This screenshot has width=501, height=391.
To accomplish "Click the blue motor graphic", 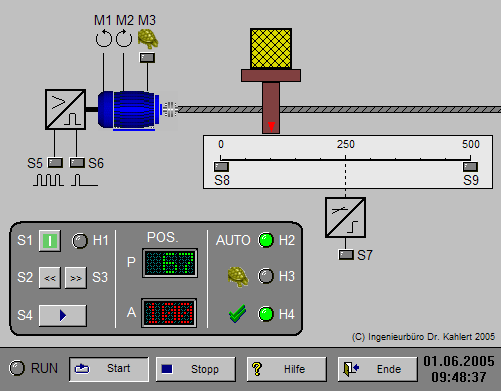I will [x=130, y=109].
